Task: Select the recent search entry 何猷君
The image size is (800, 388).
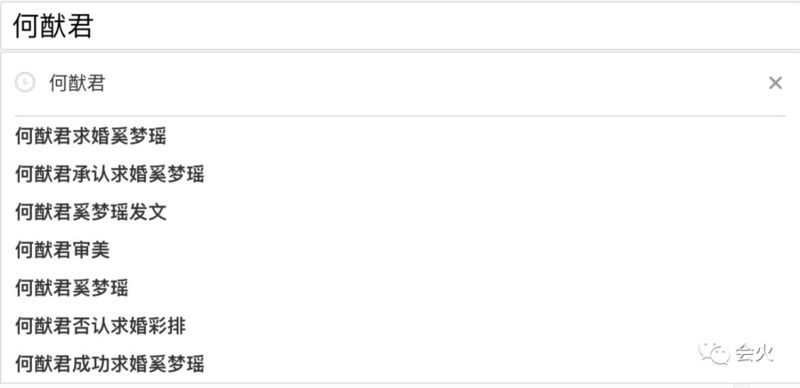Action: pos(77,83)
